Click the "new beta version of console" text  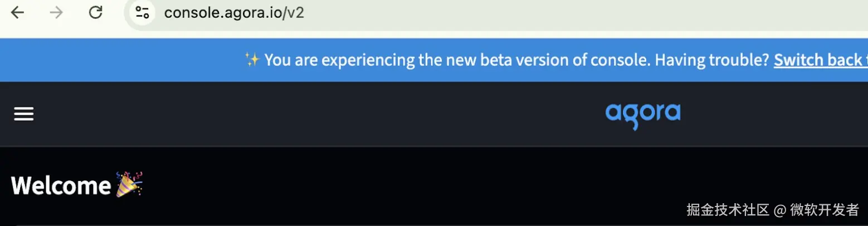[x=532, y=60]
